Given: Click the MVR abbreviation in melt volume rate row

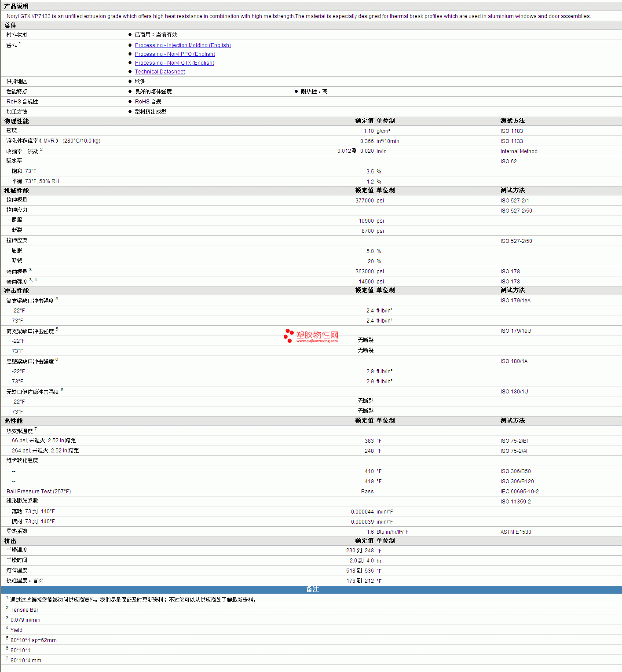Looking at the screenshot, I should 49,141.
